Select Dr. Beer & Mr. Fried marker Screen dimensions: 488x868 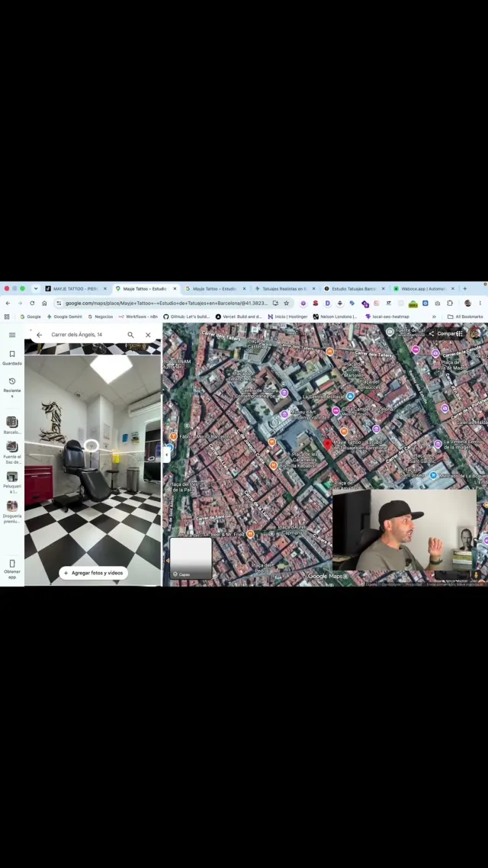click(250, 534)
